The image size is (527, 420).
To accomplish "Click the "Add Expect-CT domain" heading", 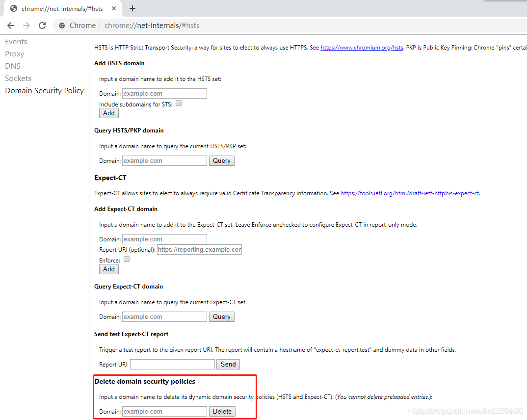I will pos(126,209).
